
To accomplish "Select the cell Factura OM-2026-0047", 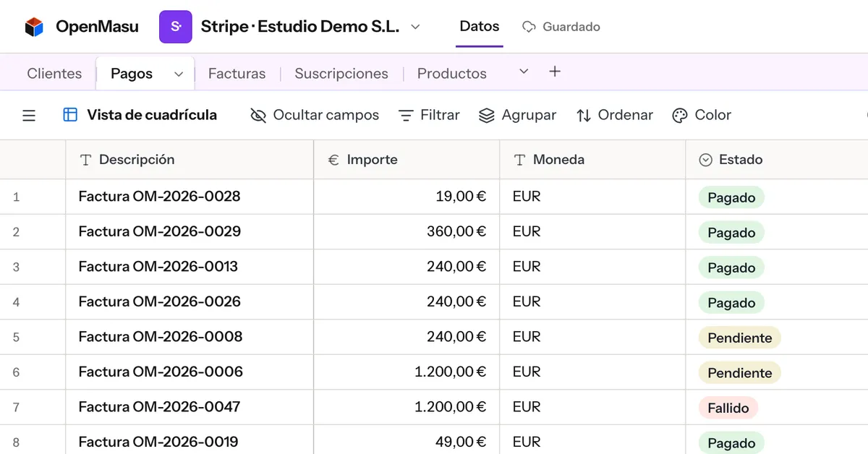I will [x=190, y=407].
